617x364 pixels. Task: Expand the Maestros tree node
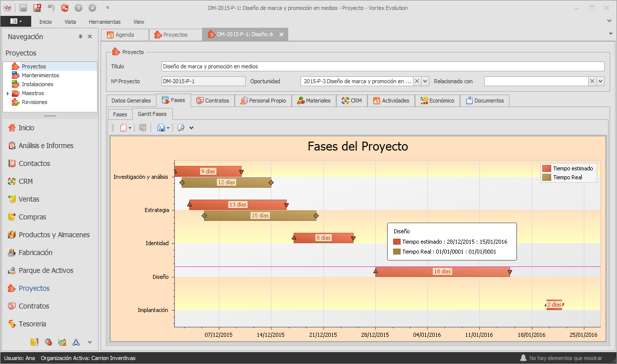pos(7,93)
